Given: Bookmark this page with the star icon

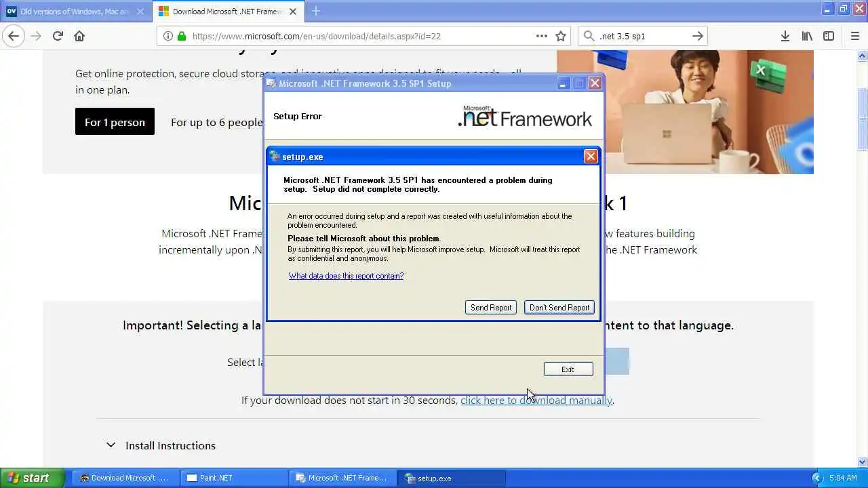Looking at the screenshot, I should (x=561, y=36).
